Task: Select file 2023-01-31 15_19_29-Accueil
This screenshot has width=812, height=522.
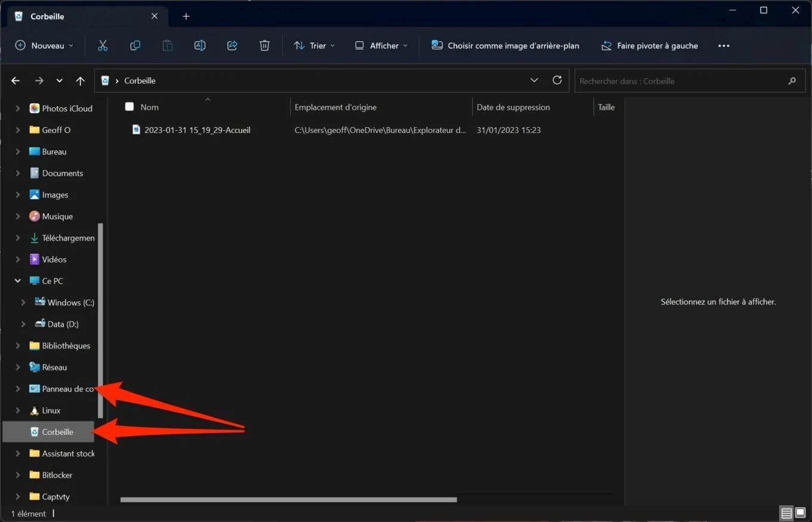Action: tap(197, 130)
